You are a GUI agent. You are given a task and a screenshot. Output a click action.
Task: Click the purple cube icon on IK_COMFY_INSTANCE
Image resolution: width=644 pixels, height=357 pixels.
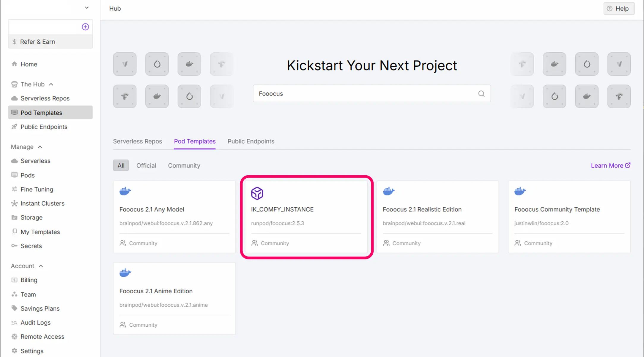(257, 193)
